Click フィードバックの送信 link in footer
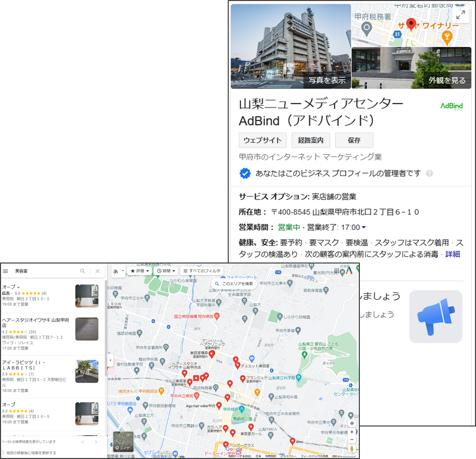Image resolution: width=476 pixels, height=459 pixels. click(314, 456)
